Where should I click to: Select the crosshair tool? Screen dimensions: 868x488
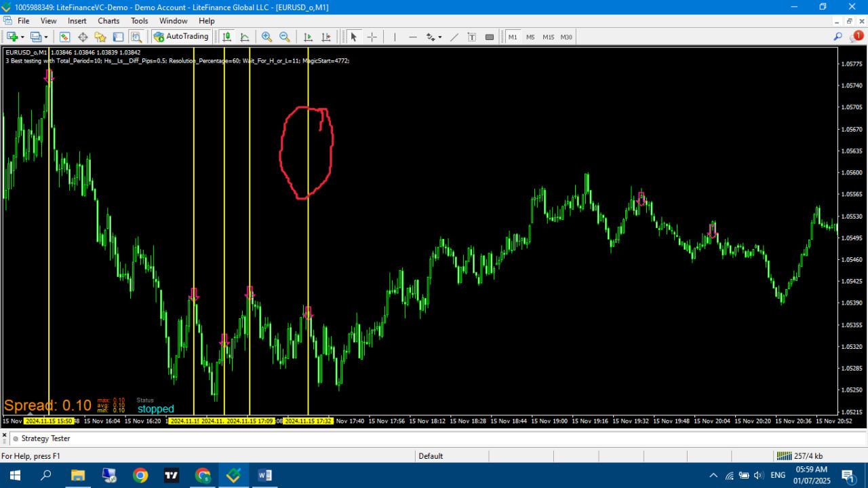pos(372,37)
